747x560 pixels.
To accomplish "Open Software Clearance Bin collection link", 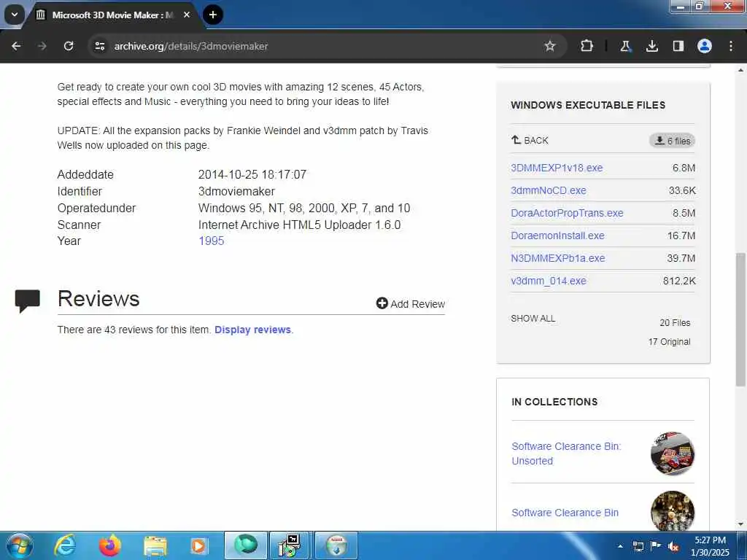I will coord(565,513).
